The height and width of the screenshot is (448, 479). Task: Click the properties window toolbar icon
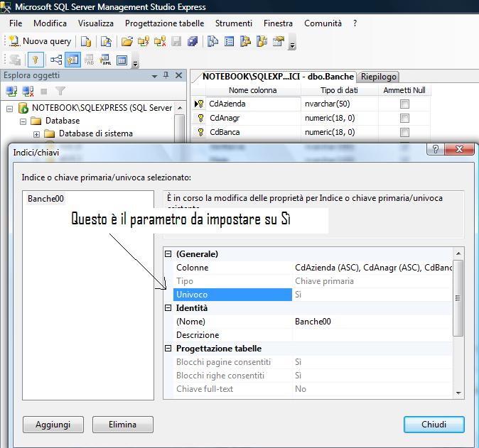tap(278, 41)
